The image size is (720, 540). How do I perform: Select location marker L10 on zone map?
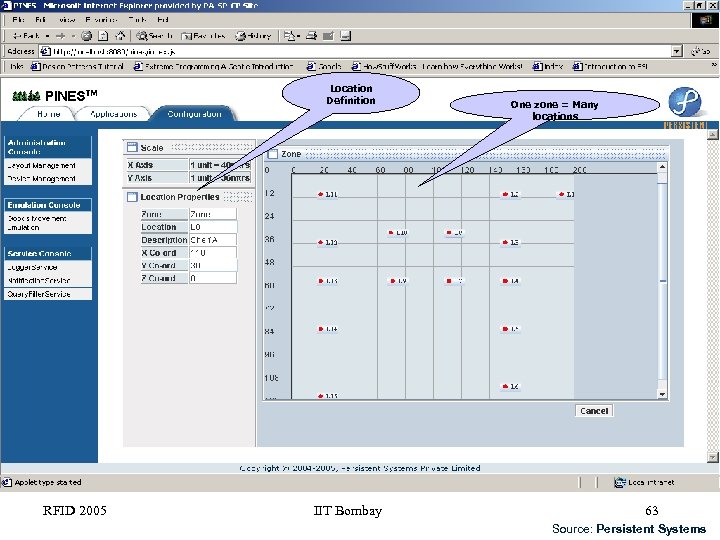coord(398,233)
